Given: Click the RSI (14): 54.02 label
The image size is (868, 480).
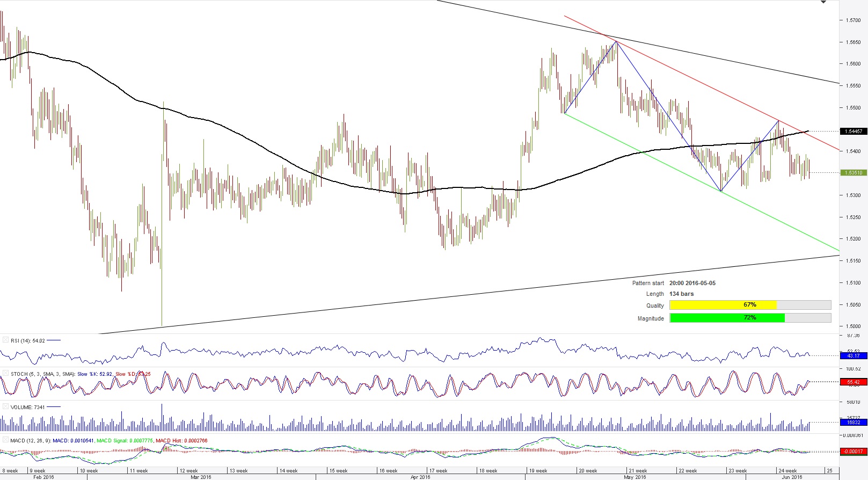Looking at the screenshot, I should (28, 340).
